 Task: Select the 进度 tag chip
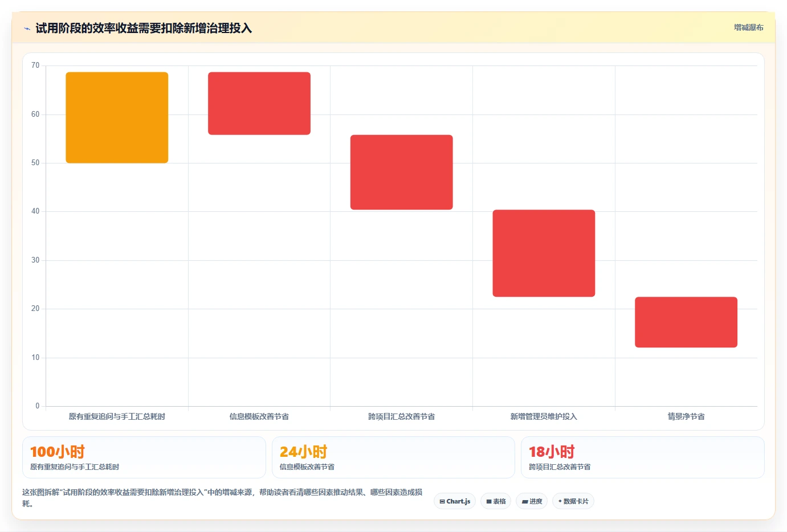532,501
